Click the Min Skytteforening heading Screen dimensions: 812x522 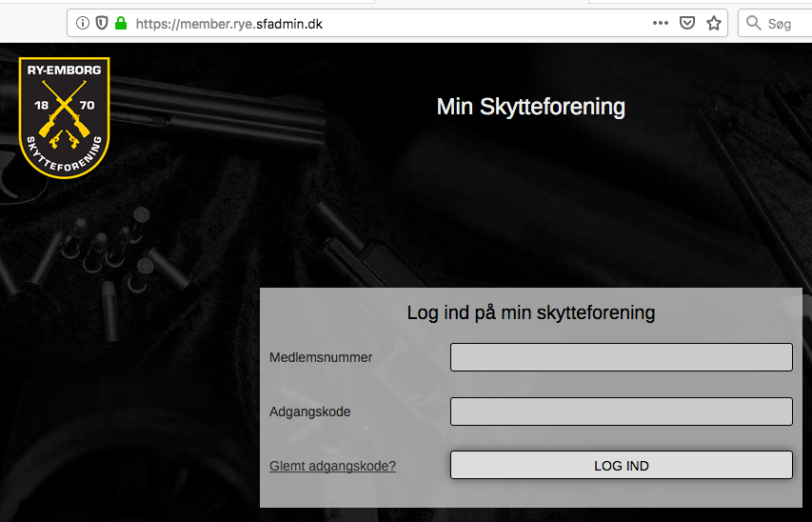(x=531, y=107)
